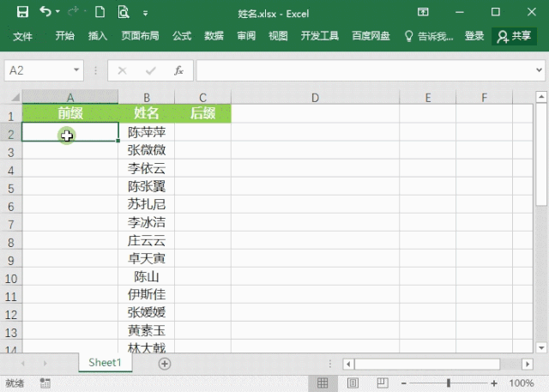Click the vertical scrollbar down arrow
This screenshot has height=392, width=549.
coord(541,347)
